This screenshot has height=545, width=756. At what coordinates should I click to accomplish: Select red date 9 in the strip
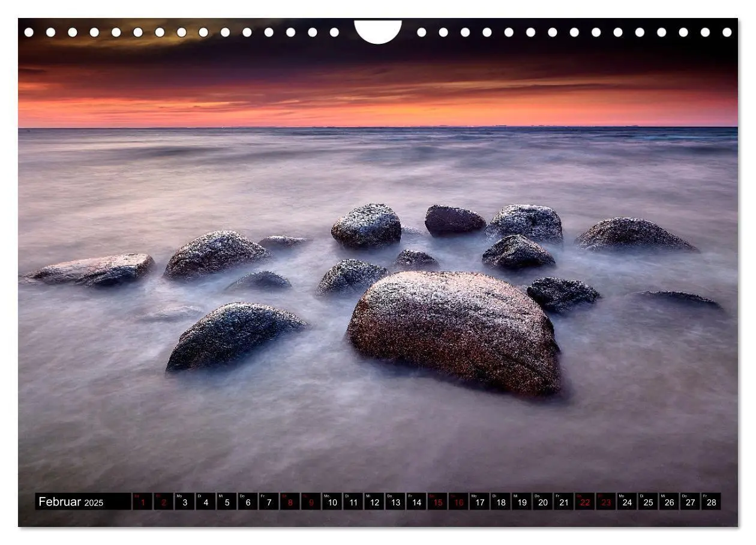click(x=311, y=502)
